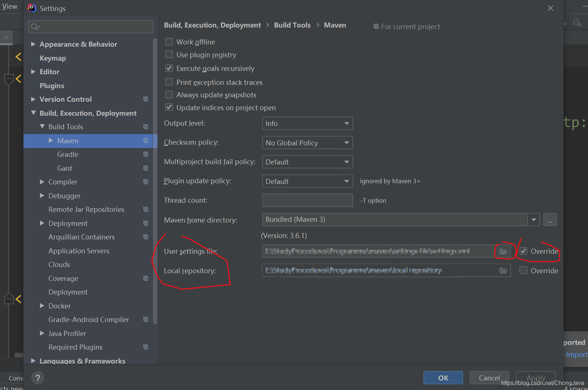Click the IntelliJ Settings window logo
Viewport: 588px width, 390px height.
click(x=32, y=8)
